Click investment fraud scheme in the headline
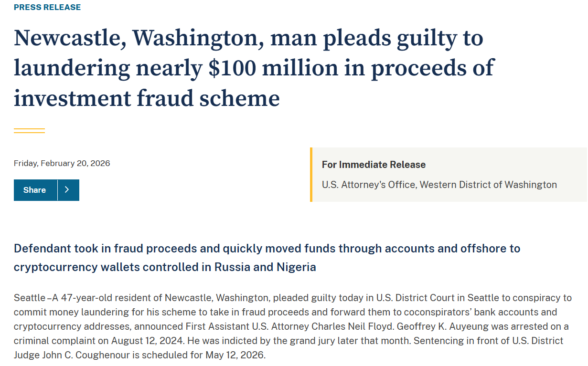The image size is (588, 366). pos(147,98)
